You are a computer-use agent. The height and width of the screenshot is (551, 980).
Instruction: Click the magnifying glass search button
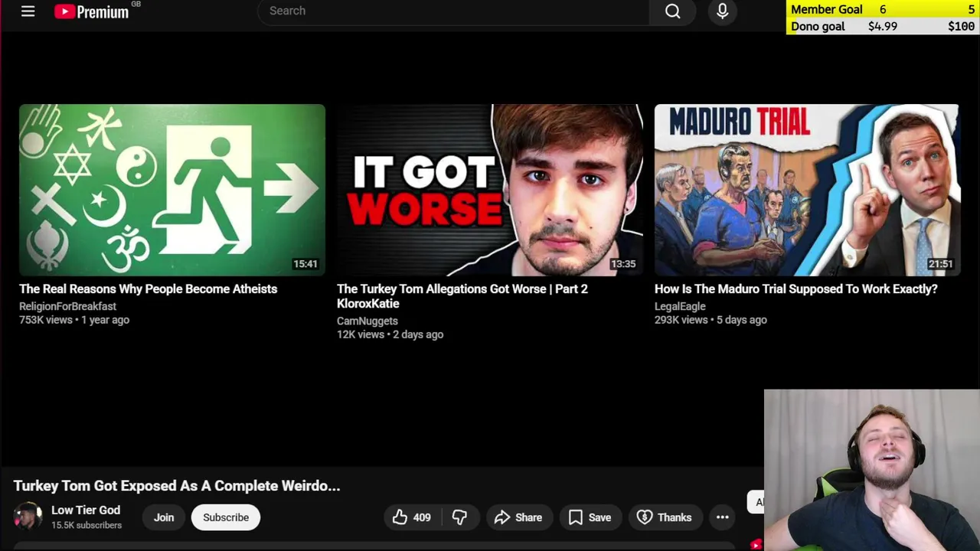(672, 11)
